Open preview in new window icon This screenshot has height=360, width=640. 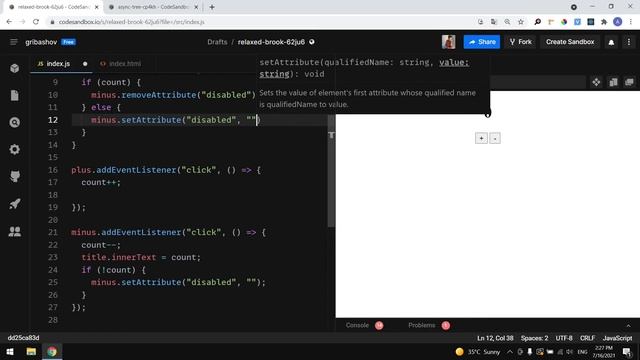(629, 82)
